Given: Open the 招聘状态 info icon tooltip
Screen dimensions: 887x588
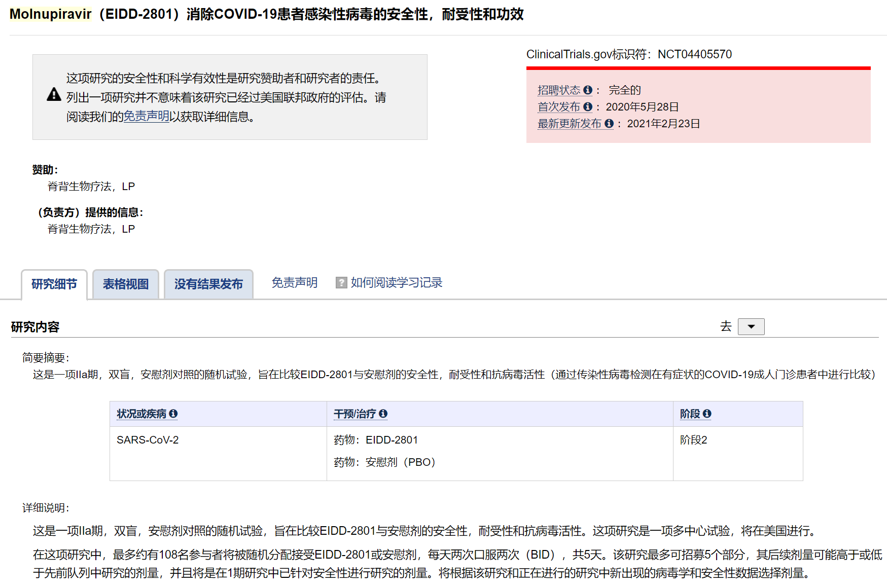Looking at the screenshot, I should click(588, 90).
